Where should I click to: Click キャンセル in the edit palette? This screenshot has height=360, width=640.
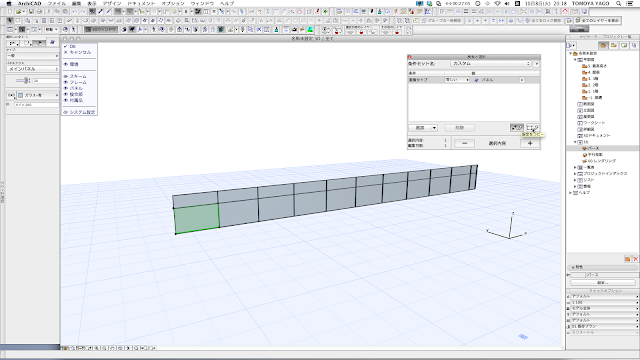tap(78, 52)
